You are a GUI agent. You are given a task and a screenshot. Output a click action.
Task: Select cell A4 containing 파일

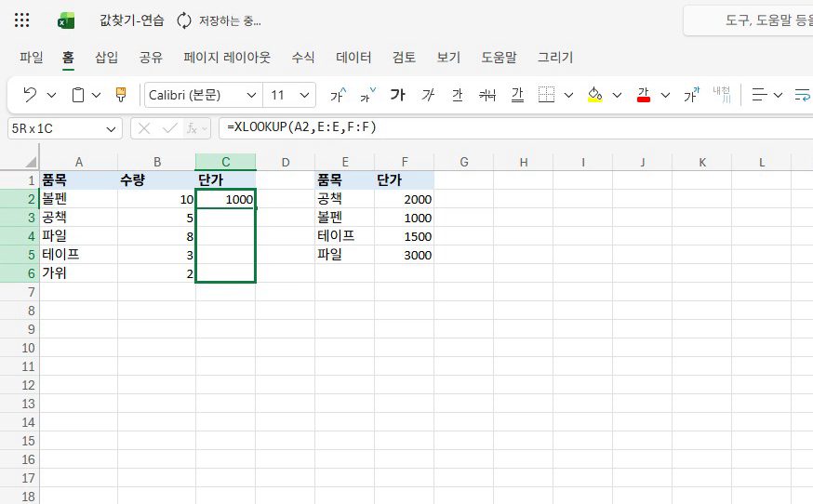coord(79,236)
